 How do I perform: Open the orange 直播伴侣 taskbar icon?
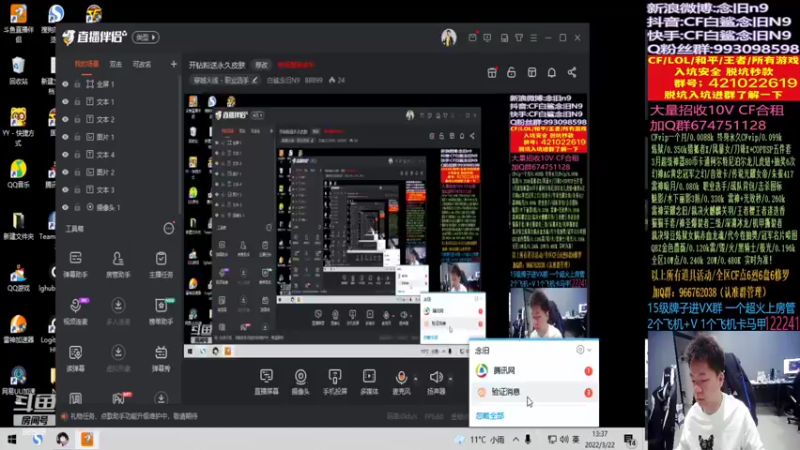87,439
